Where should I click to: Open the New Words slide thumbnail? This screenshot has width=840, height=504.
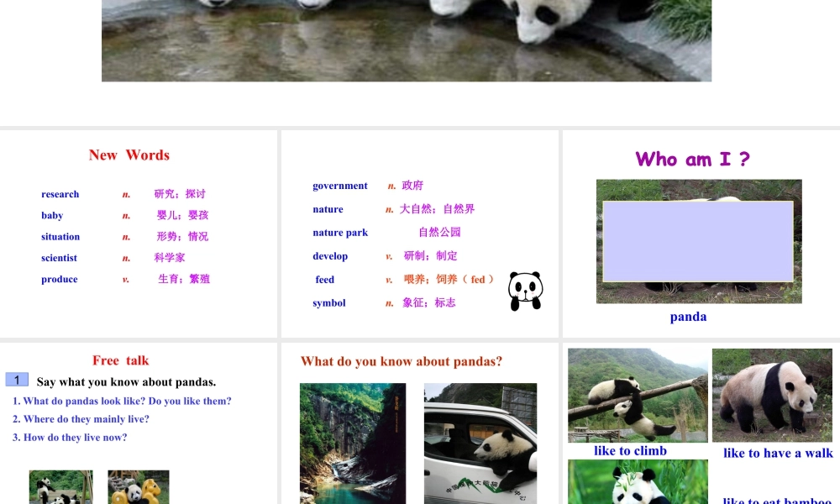click(139, 234)
